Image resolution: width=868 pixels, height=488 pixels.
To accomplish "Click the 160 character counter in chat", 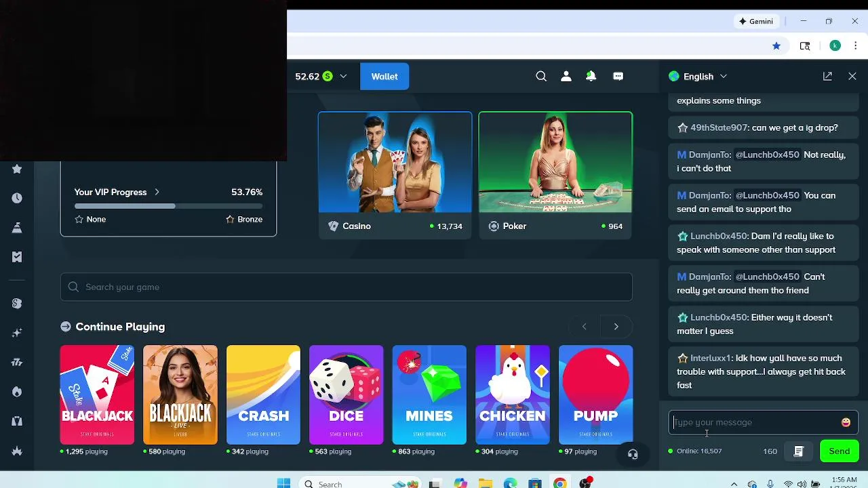I will (770, 451).
